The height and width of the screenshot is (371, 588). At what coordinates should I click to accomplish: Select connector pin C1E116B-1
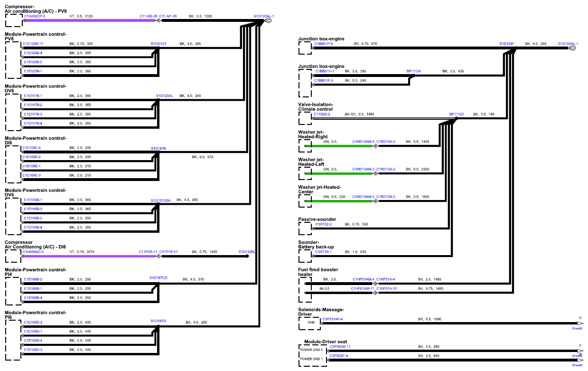coord(34,200)
